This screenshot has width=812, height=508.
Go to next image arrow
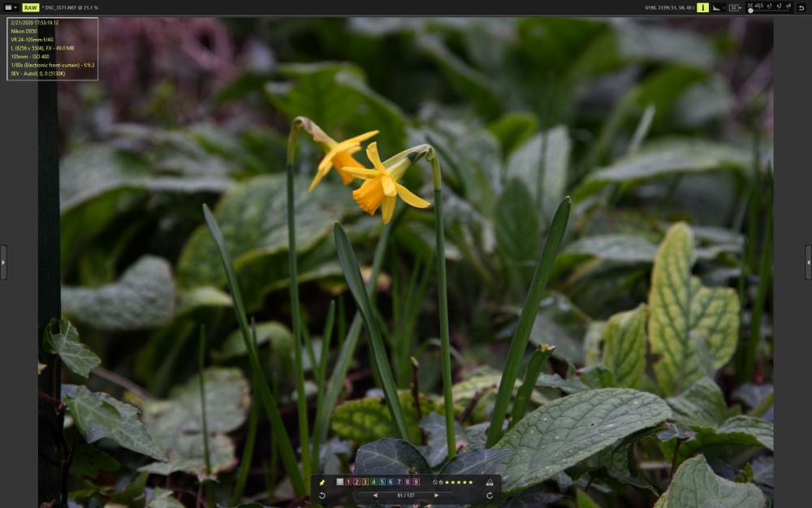coord(437,496)
